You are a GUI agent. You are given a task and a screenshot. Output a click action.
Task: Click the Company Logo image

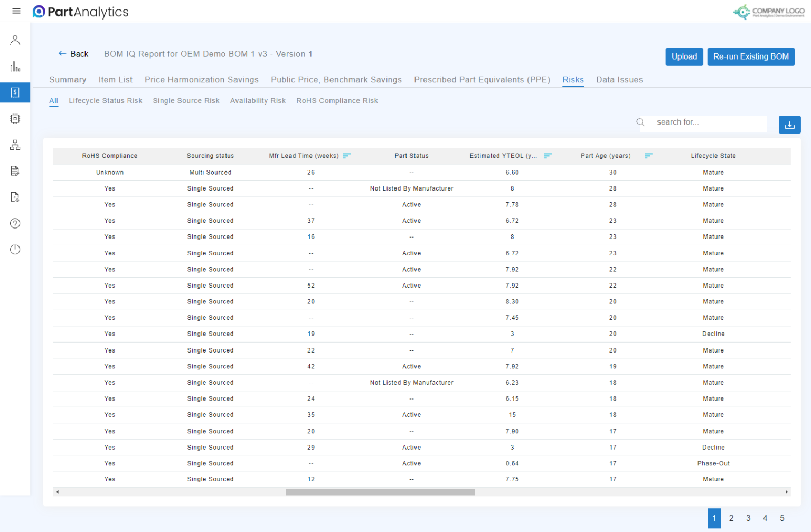(x=769, y=12)
